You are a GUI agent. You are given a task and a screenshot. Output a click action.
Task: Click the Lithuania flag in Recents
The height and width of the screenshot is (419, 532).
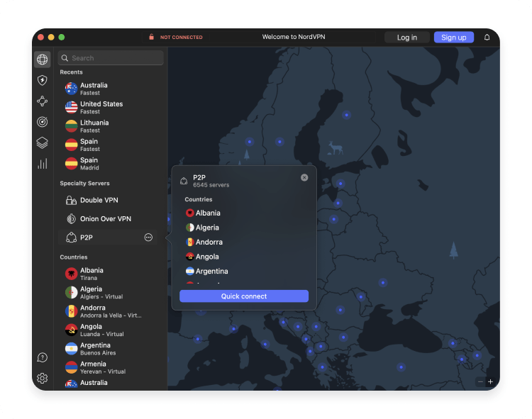click(71, 125)
